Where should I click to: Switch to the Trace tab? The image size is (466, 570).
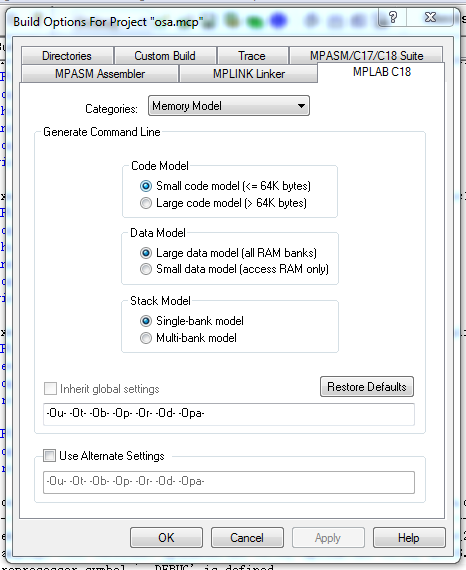pos(252,56)
